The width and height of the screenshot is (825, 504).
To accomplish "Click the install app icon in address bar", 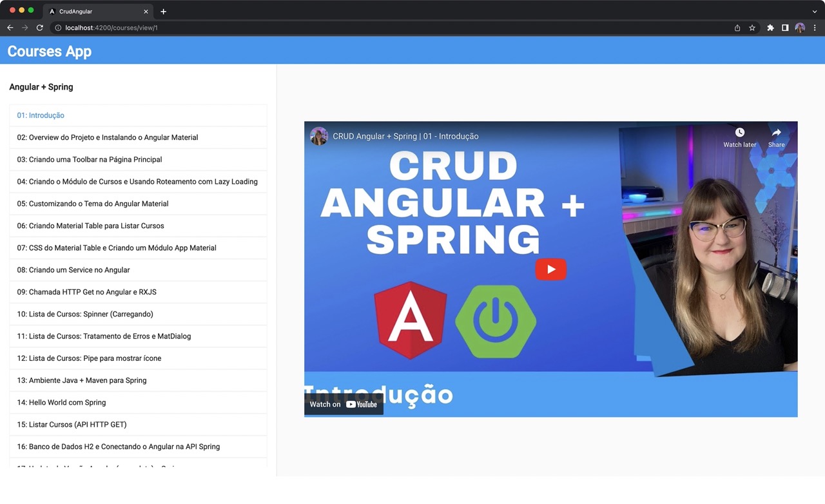I will coord(737,28).
